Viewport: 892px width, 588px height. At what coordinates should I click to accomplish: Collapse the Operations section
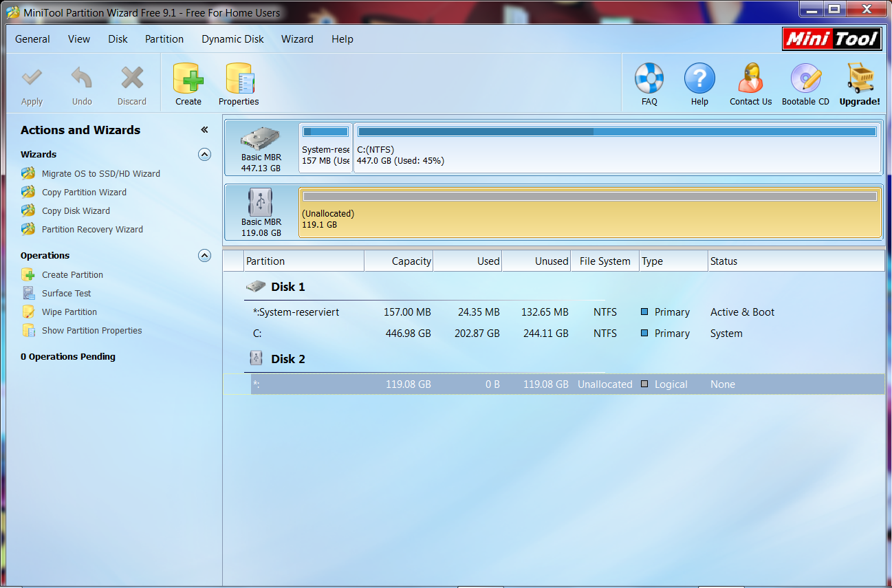pyautogui.click(x=204, y=255)
